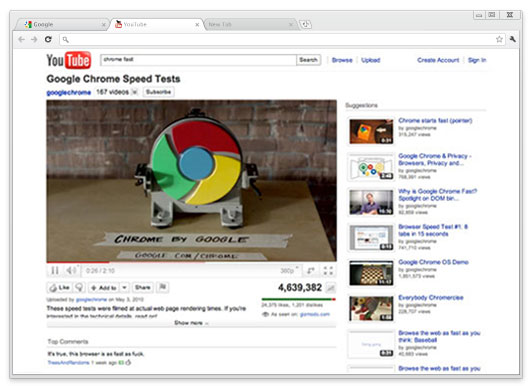Toggle fullscreen video mode
The image size is (530, 390).
coord(328,271)
